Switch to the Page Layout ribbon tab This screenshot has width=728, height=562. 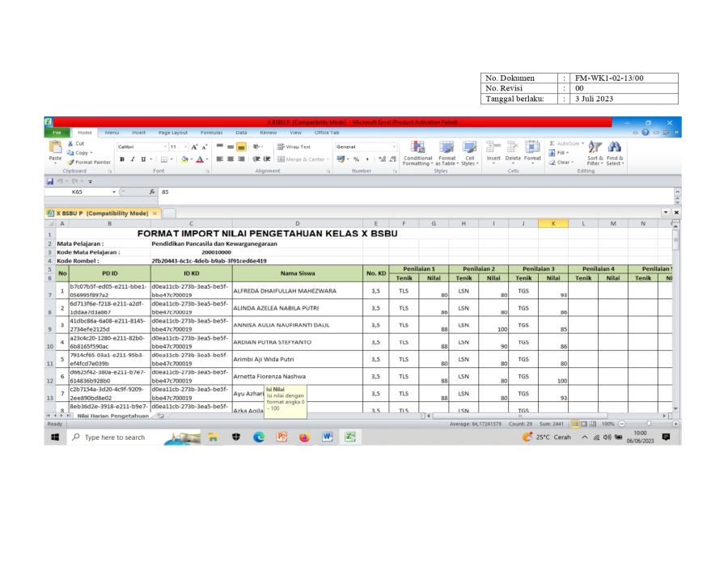(x=172, y=133)
